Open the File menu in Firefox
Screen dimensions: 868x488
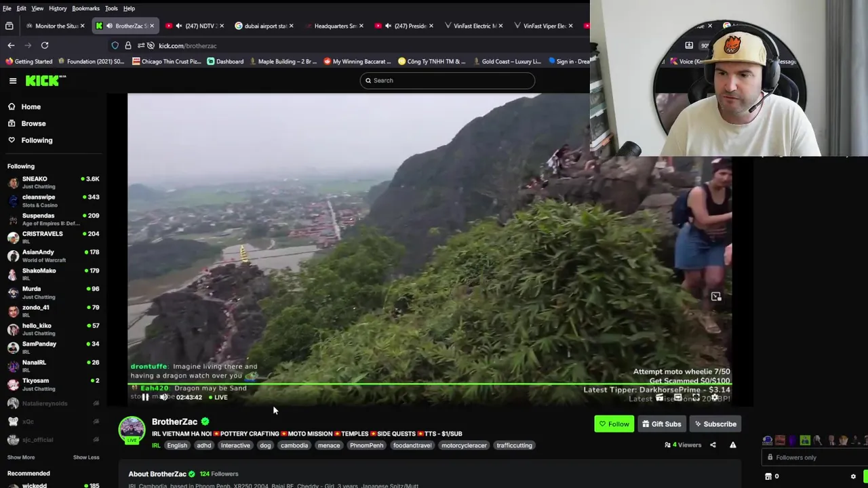coord(7,8)
